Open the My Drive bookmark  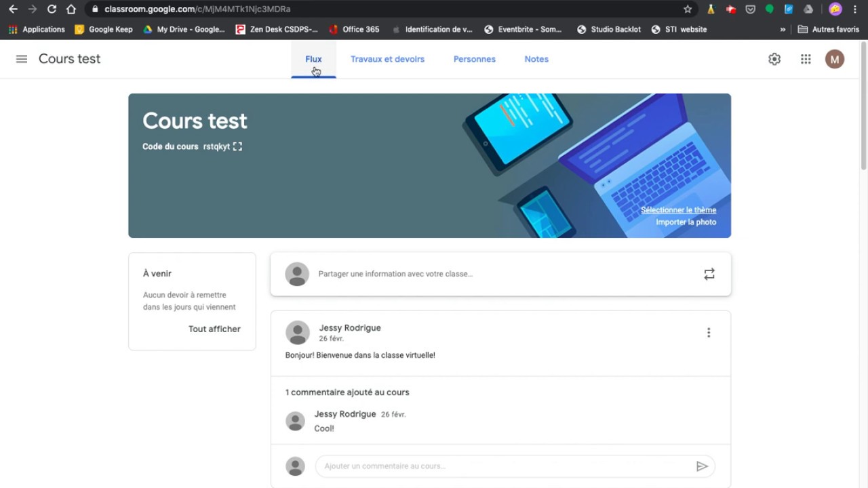click(x=184, y=30)
